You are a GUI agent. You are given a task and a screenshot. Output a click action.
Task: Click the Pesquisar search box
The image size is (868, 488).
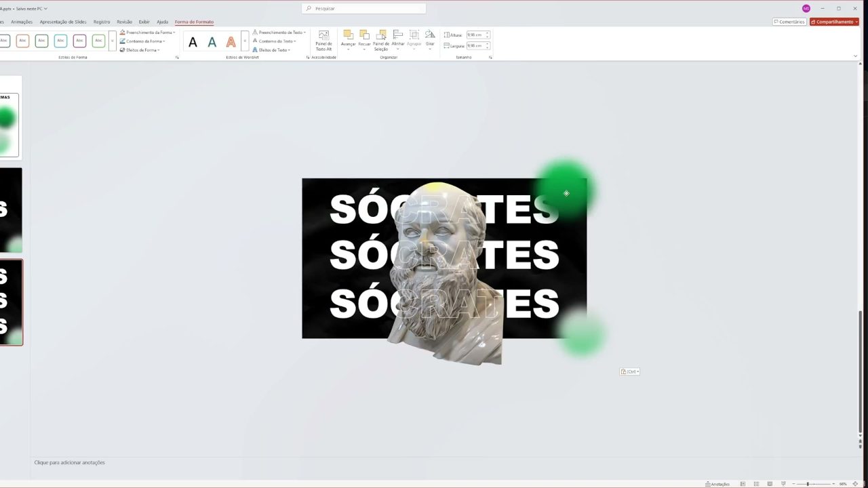tap(364, 8)
